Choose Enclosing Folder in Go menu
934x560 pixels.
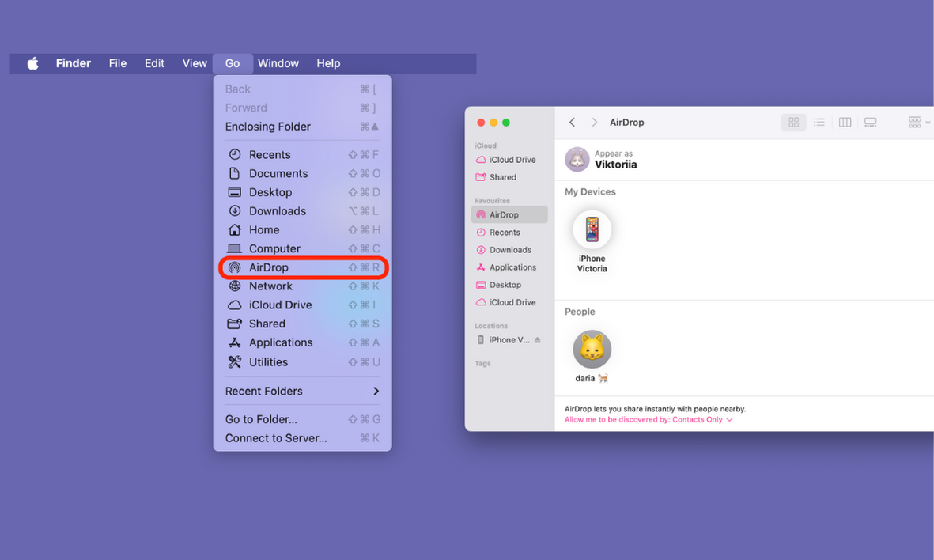pos(303,127)
